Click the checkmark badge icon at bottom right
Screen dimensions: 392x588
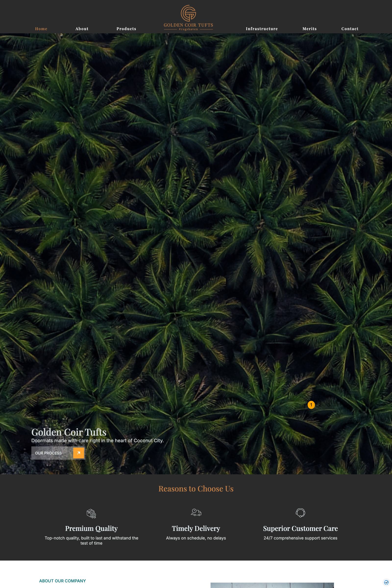(x=386, y=582)
